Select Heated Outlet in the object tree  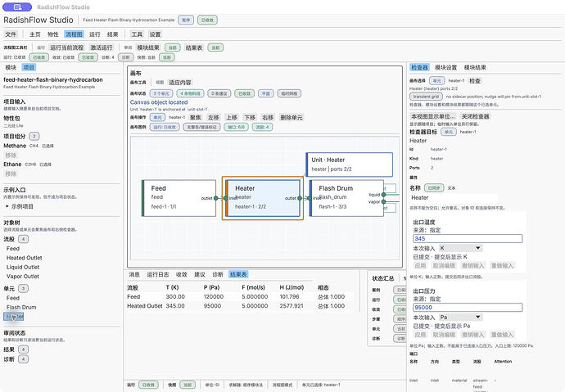24,258
